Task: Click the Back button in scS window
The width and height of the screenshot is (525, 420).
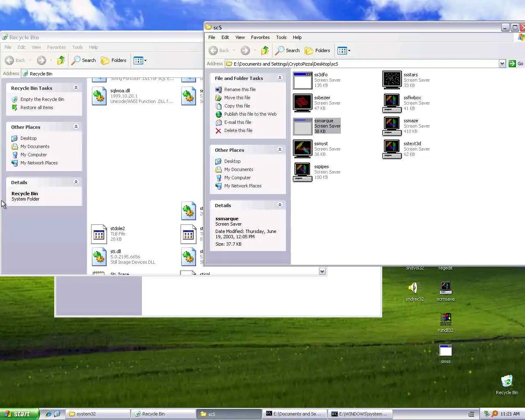Action: pyautogui.click(x=219, y=50)
